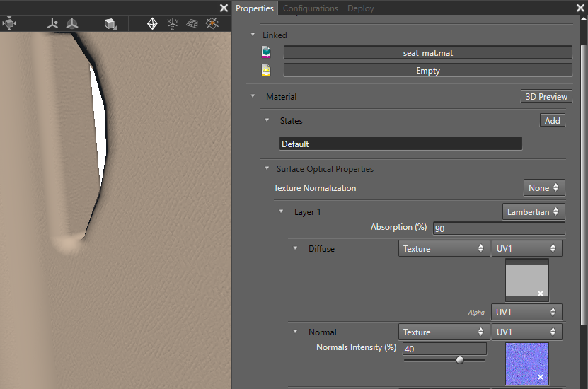Toggle the grid display icon
588x389 pixels.
coord(192,23)
